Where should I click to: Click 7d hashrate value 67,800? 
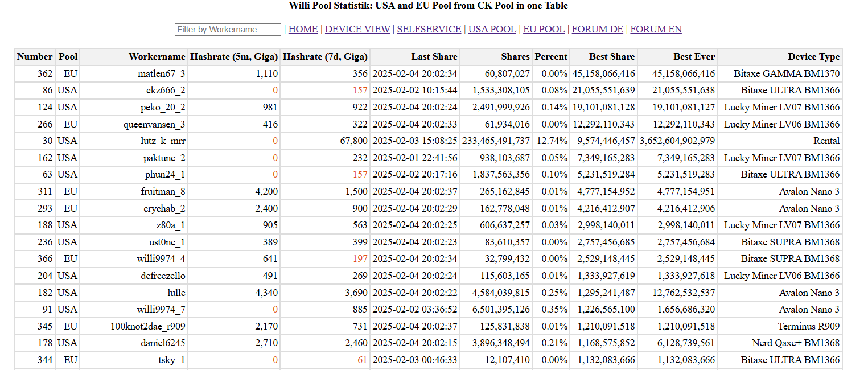353,141
